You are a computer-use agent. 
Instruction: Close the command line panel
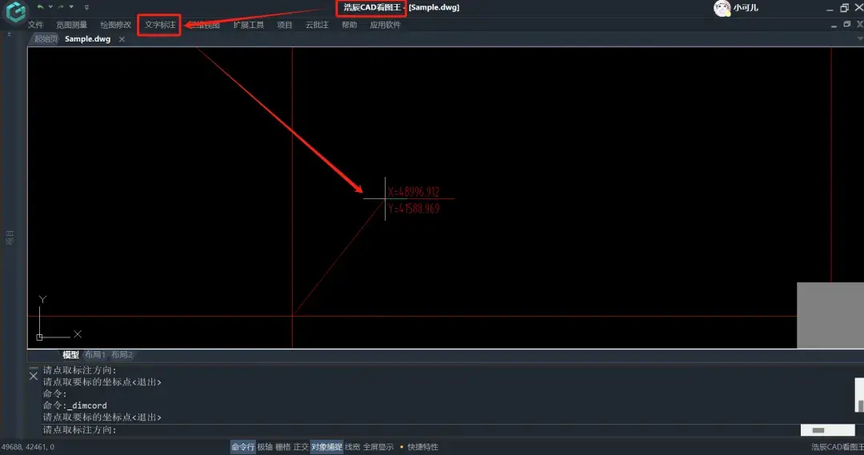(33, 376)
